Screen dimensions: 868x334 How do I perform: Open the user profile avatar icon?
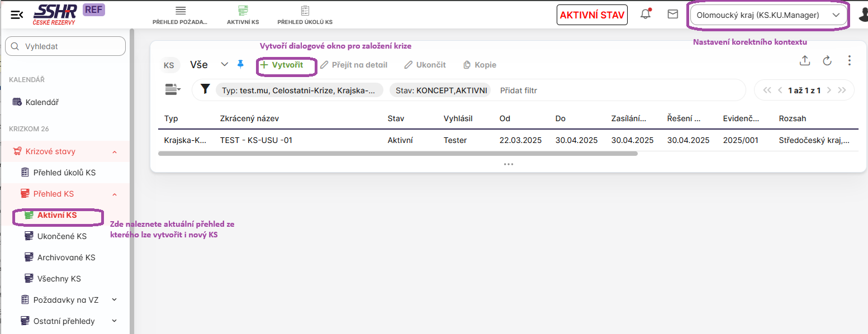click(862, 16)
